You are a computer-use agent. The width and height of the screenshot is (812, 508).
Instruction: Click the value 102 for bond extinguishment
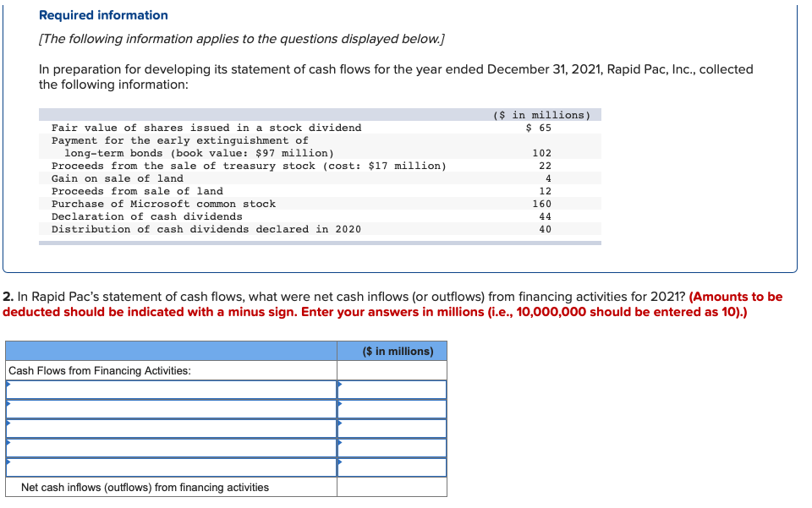point(541,153)
